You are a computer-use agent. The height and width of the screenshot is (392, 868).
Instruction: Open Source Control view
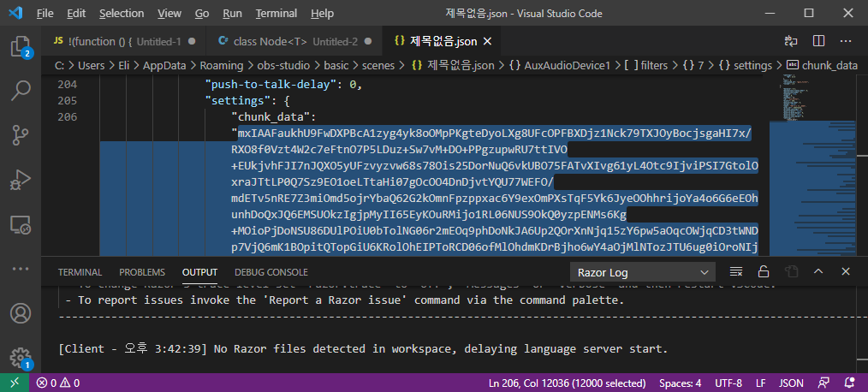click(x=21, y=134)
